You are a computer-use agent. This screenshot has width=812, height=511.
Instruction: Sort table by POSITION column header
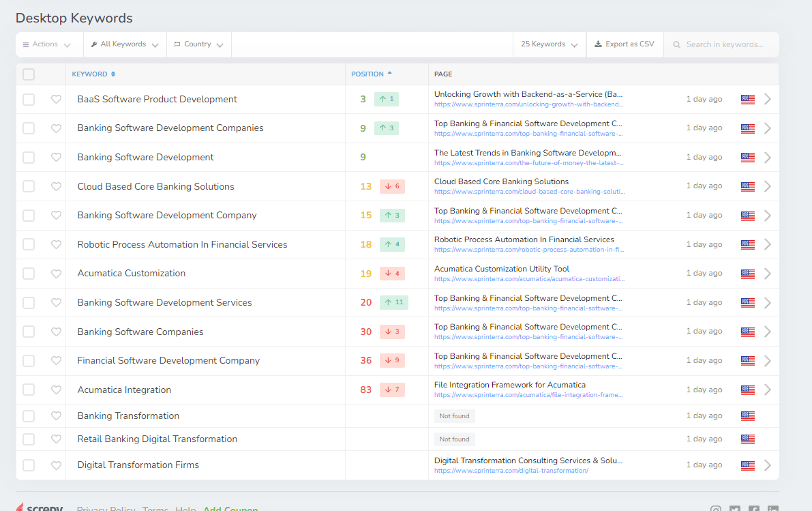coord(372,74)
